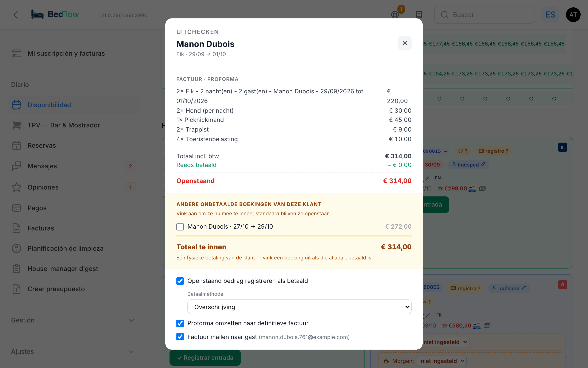Uncheck Openstaand bedrag registreren als betaald
588x368 pixels.
(x=180, y=281)
